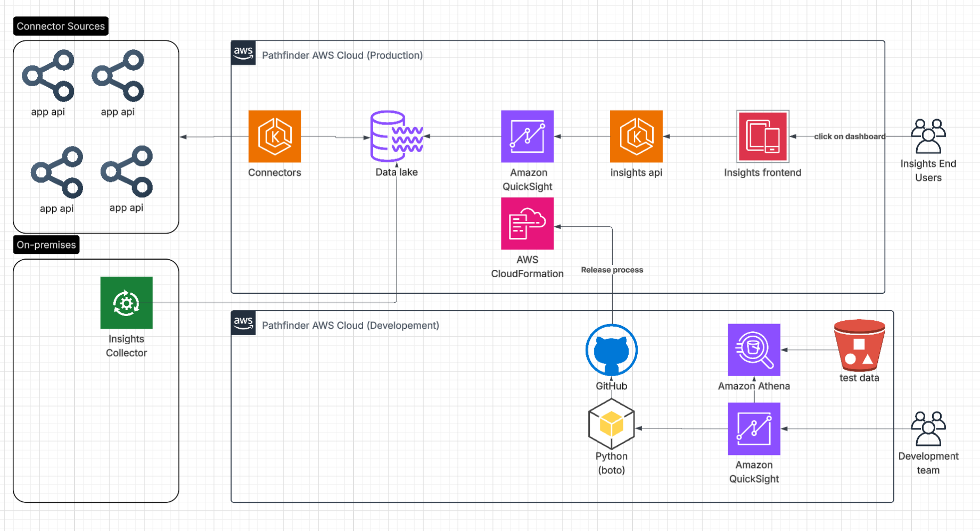Click the green Insights Collector icon
Viewport: 980px width, 531px height.
pyautogui.click(x=127, y=303)
